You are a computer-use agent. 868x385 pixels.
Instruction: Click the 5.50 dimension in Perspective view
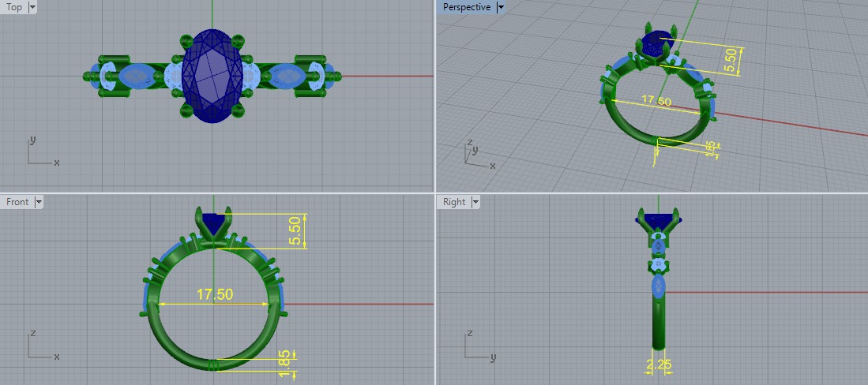731,61
